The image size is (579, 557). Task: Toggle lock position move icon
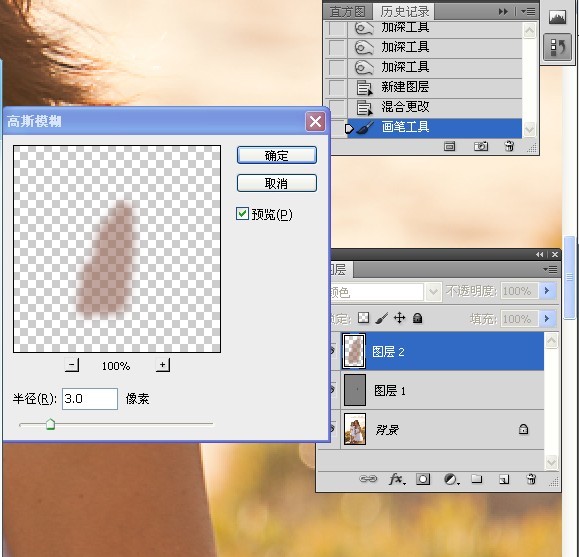pos(400,318)
